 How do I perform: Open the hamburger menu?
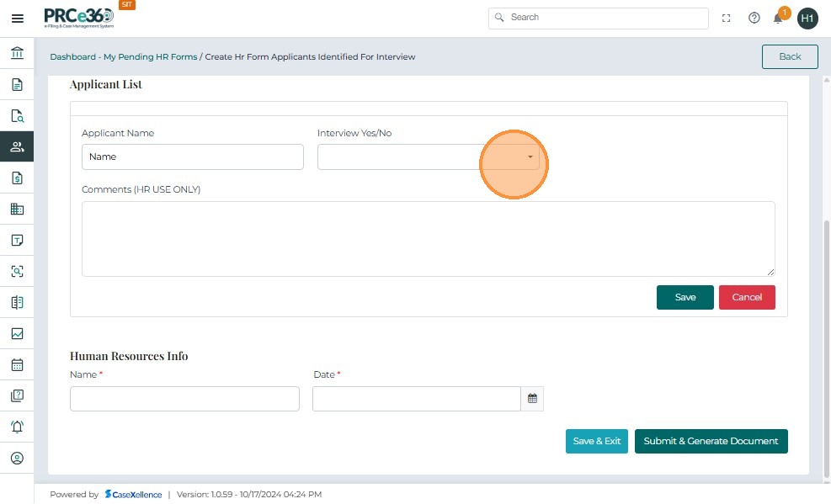click(x=17, y=19)
